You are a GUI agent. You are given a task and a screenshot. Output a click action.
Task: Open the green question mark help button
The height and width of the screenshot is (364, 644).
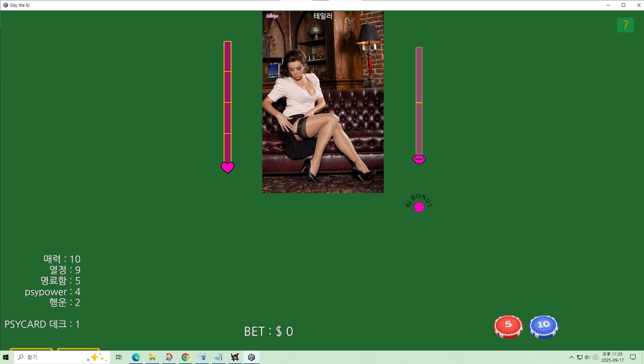tap(625, 25)
